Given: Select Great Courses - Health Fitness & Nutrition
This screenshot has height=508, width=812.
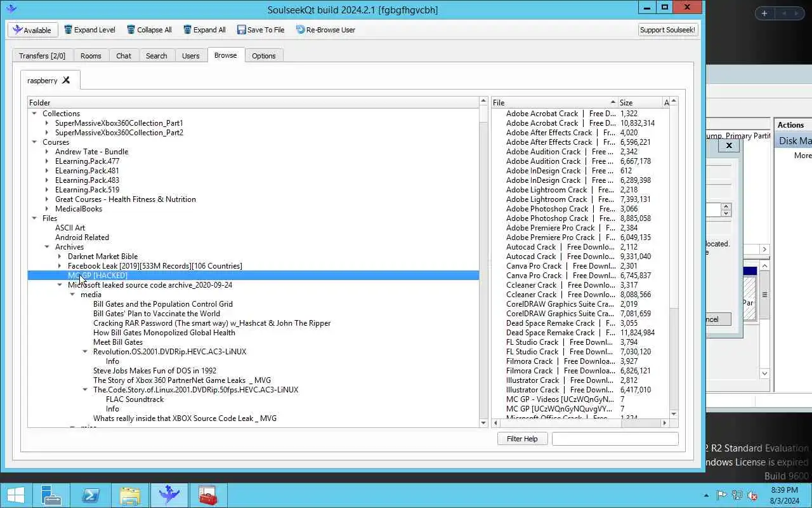Looking at the screenshot, I should pos(126,199).
